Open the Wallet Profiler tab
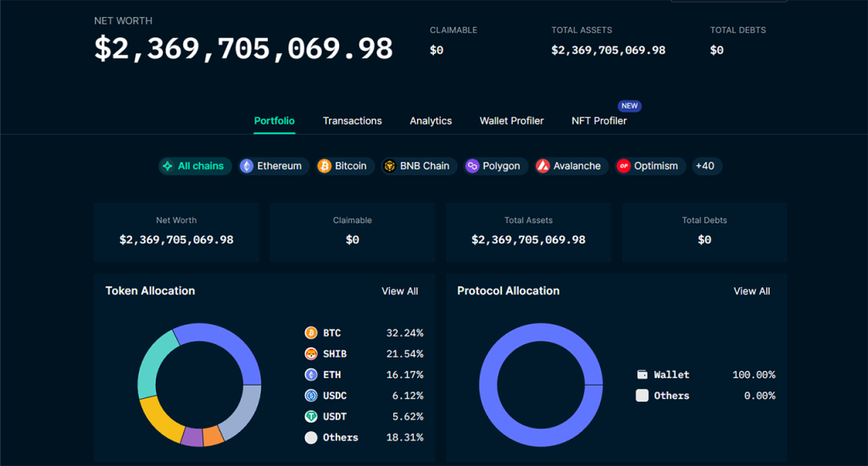The image size is (868, 466). point(511,121)
